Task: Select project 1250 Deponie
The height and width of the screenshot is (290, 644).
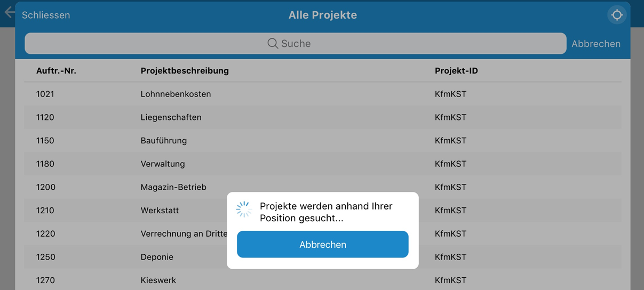Action: click(157, 257)
